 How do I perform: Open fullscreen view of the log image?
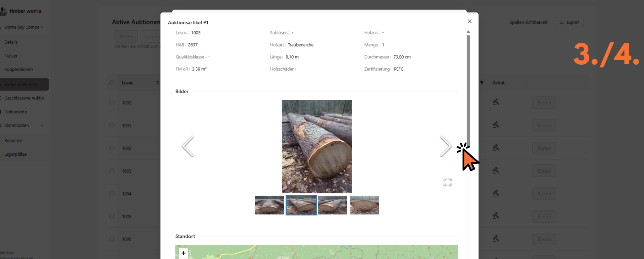[x=447, y=182]
